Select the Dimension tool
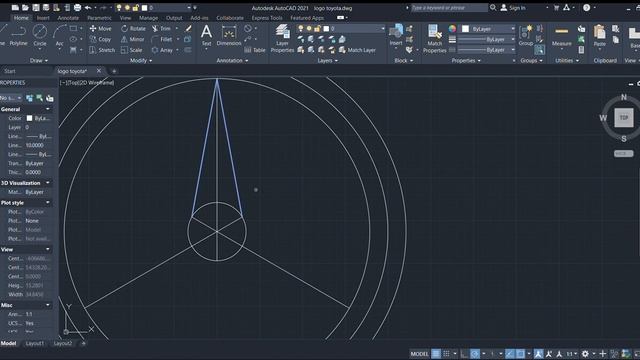 [229, 35]
